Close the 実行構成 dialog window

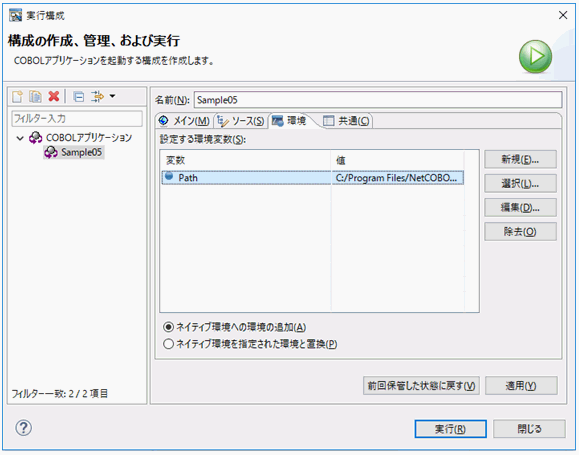click(563, 15)
